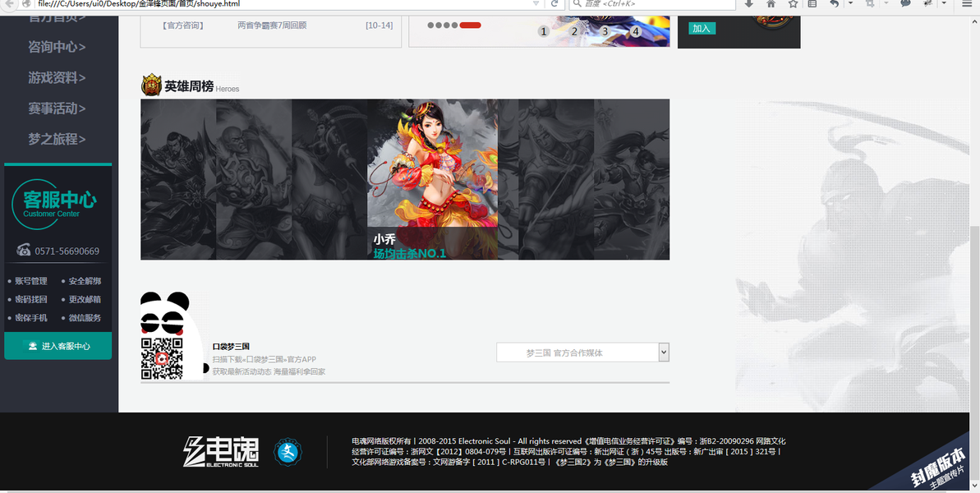This screenshot has width=980, height=493.
Task: Bookmark this page with the star icon
Action: [x=793, y=3]
